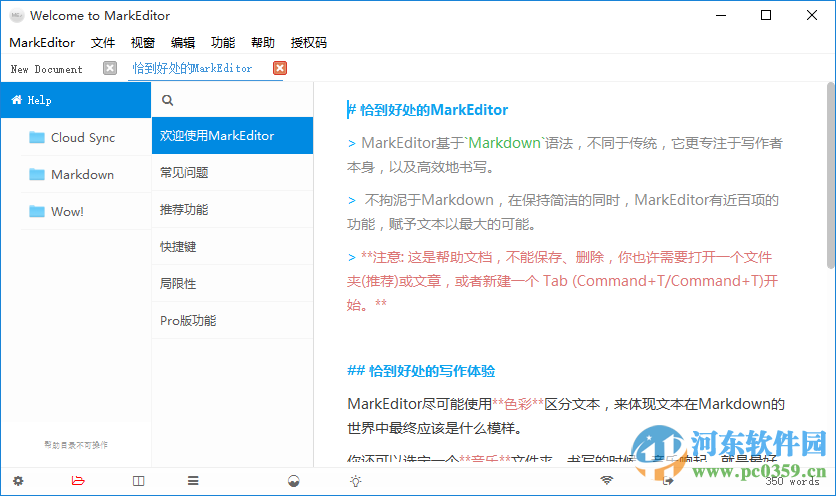Viewport: 836px width, 496px height.
Task: Select 欢迎使用MarkEditor article
Action: pos(232,135)
